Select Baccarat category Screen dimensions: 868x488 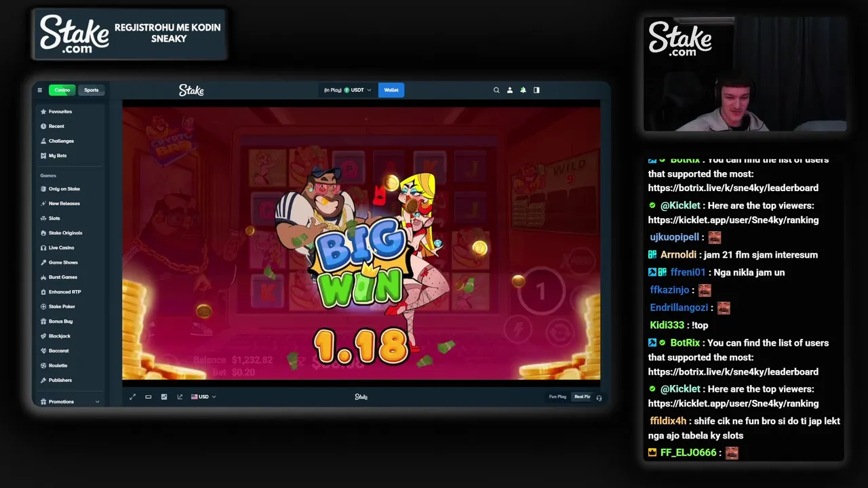click(x=58, y=351)
